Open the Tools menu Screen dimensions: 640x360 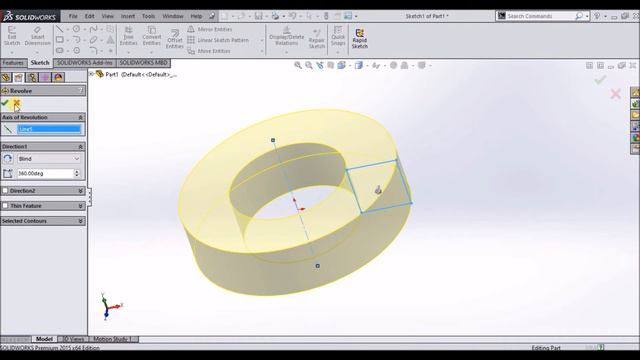[x=149, y=16]
